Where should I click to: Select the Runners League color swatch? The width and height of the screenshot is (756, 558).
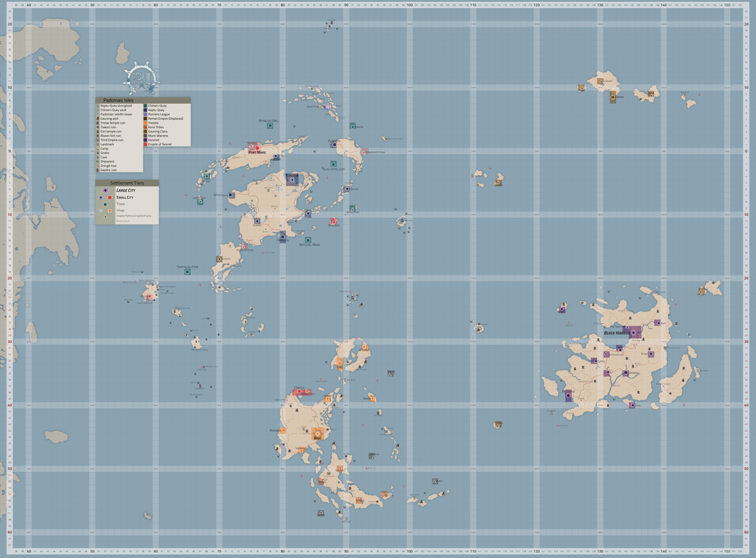point(145,114)
